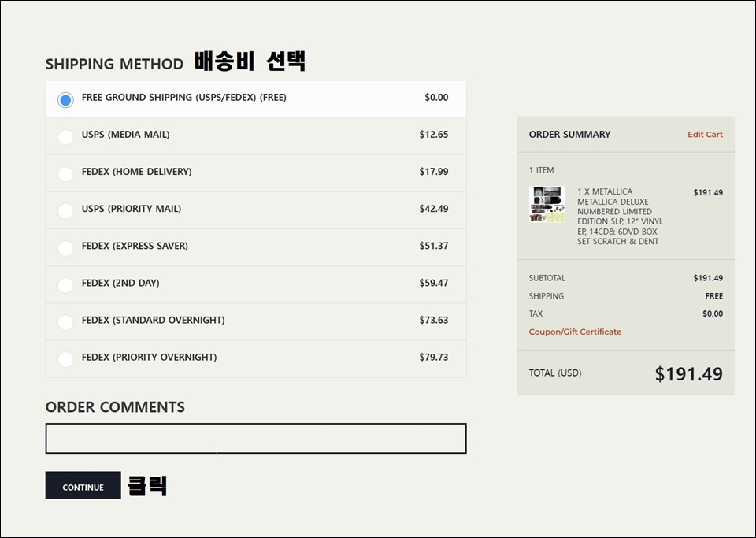Click the $0.00 free shipping price
The image size is (756, 538).
[436, 98]
